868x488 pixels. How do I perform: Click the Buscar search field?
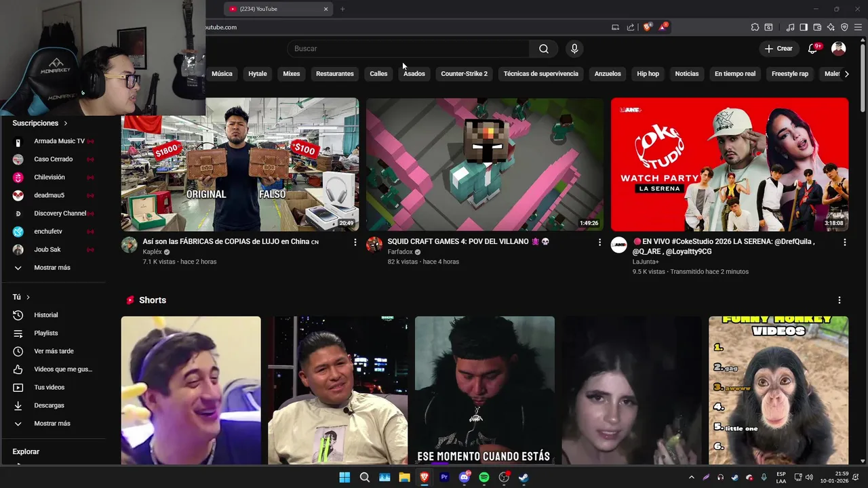pos(408,49)
